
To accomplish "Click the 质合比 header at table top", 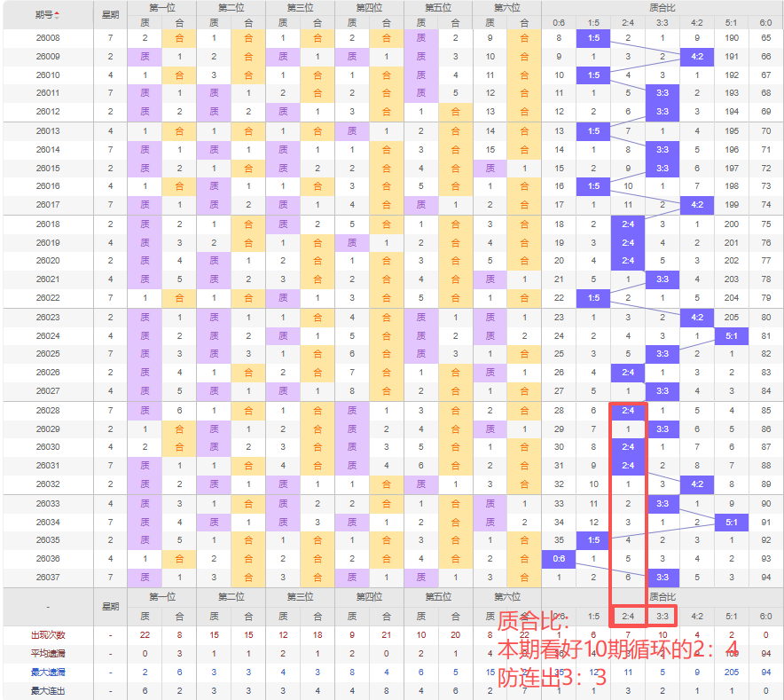I will (x=662, y=8).
